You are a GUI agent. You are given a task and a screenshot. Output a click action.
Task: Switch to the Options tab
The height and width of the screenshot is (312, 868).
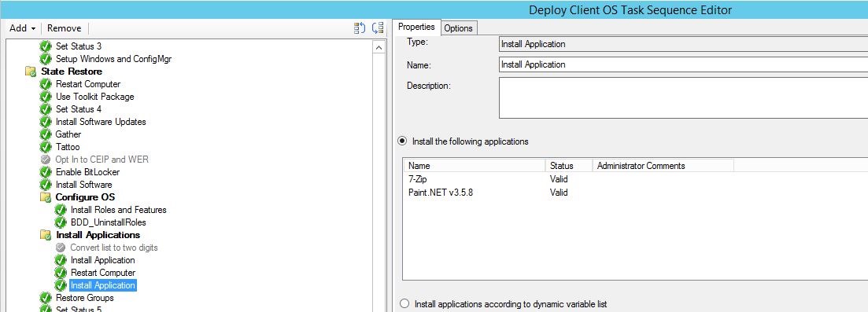coord(458,28)
